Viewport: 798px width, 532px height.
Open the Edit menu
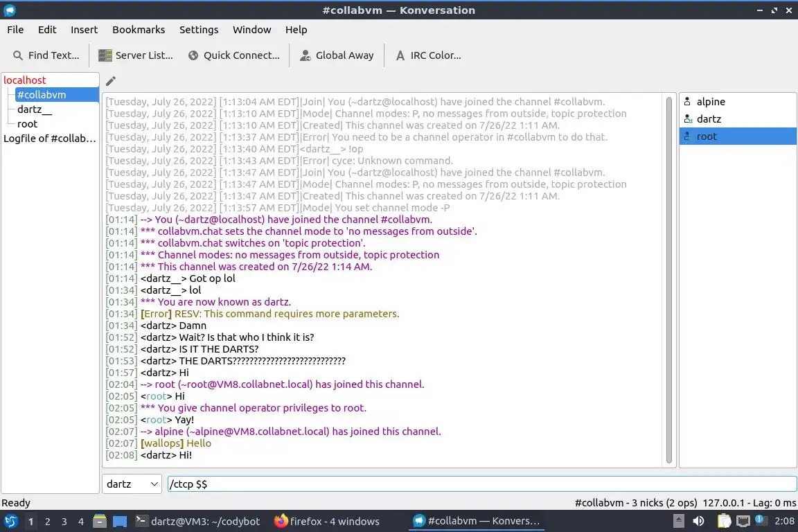[47, 30]
